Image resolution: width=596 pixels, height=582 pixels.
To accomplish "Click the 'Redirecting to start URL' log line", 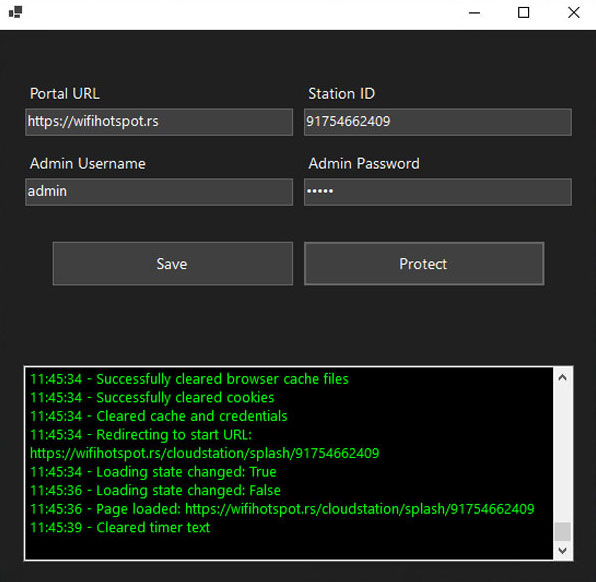I will click(141, 435).
